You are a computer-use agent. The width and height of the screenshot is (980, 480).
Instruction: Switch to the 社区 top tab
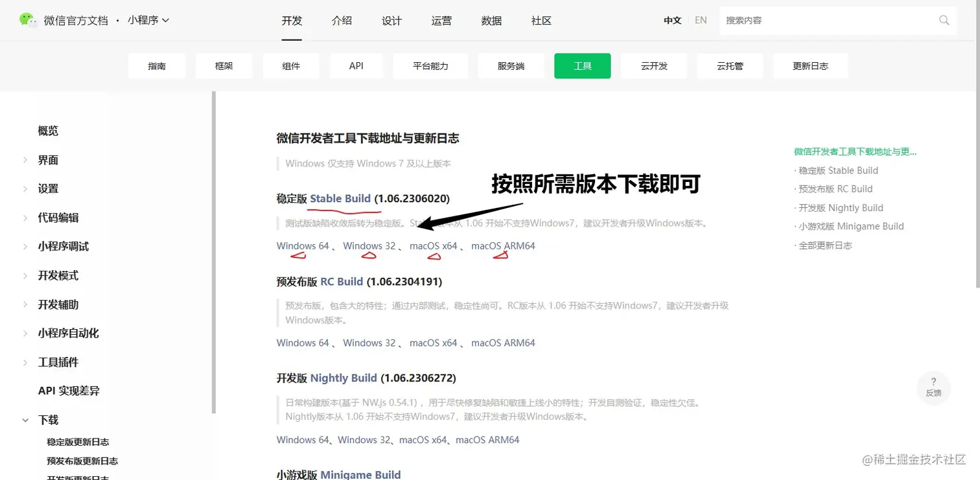(541, 20)
